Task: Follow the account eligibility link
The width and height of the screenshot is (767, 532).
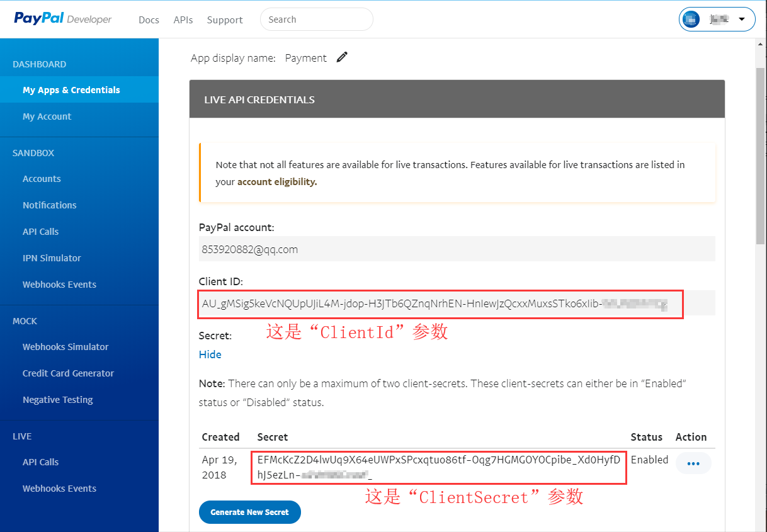Action: pos(277,182)
